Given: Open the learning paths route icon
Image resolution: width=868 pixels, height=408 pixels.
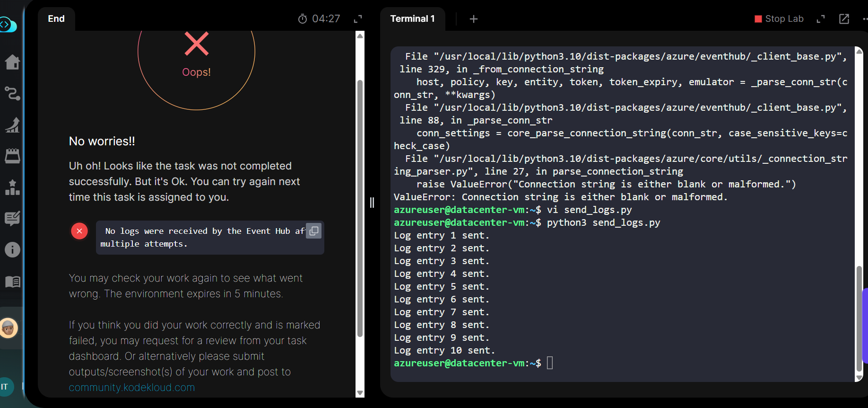Looking at the screenshot, I should [x=12, y=93].
